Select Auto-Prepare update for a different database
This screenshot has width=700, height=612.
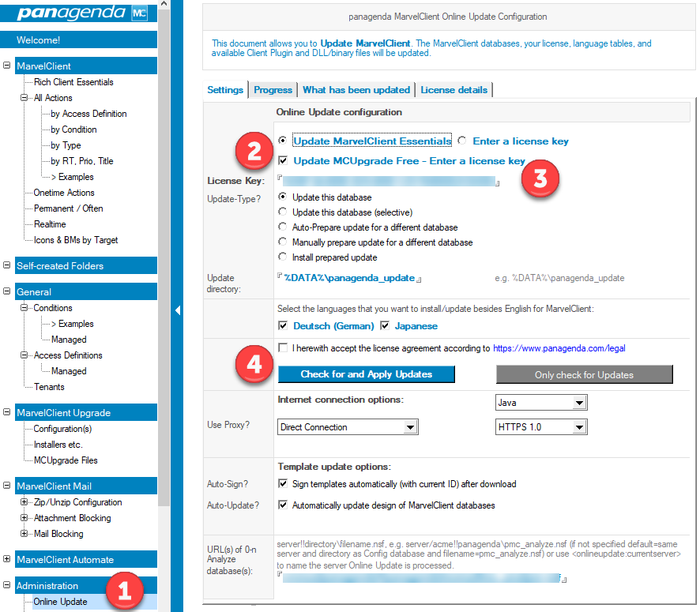coord(282,227)
